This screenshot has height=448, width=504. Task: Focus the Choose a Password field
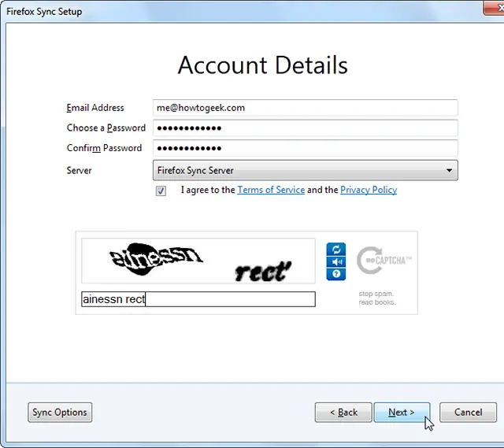(x=306, y=128)
